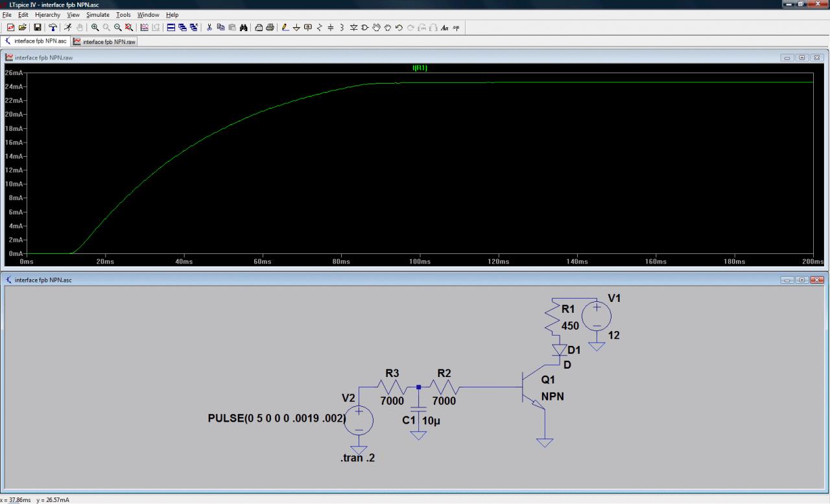Open the Tools menu

(x=123, y=14)
